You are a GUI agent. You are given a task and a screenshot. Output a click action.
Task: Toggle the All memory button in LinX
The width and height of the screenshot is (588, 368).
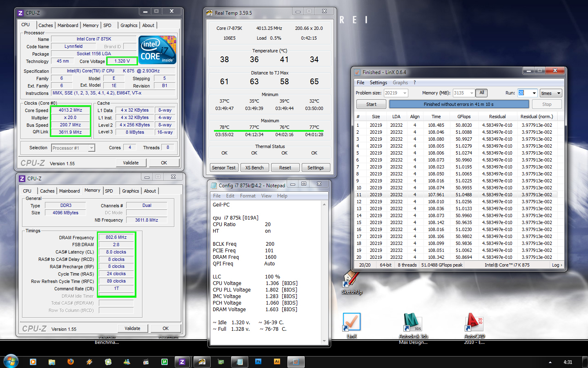point(482,93)
